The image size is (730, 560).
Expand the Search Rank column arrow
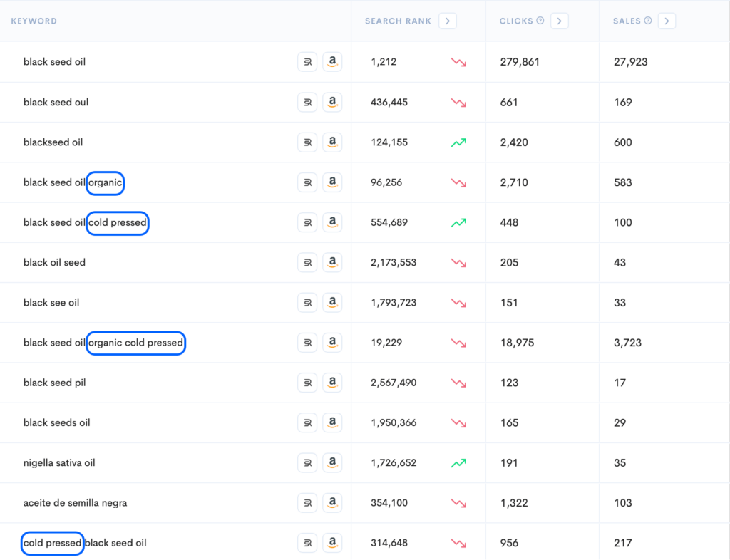(x=448, y=21)
